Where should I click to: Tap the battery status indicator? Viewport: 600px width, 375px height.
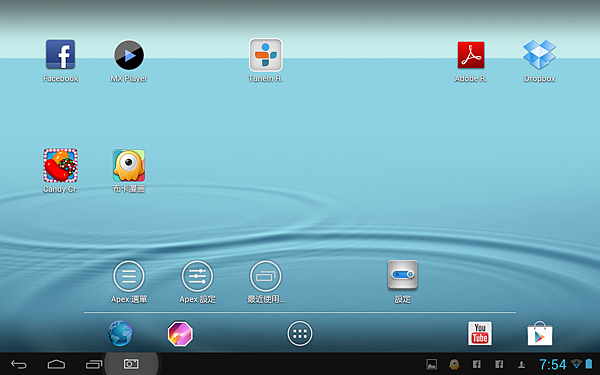[589, 364]
